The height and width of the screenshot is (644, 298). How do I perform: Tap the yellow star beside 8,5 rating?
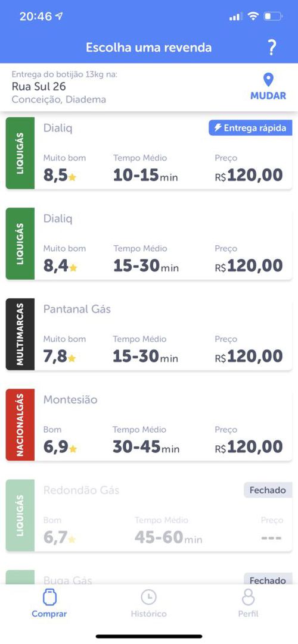[72, 177]
